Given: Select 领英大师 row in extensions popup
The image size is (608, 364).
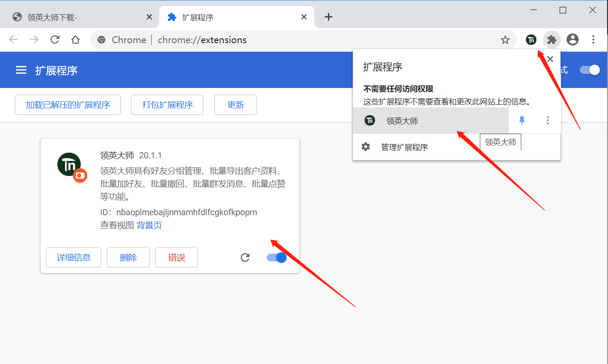Looking at the screenshot, I should click(431, 121).
